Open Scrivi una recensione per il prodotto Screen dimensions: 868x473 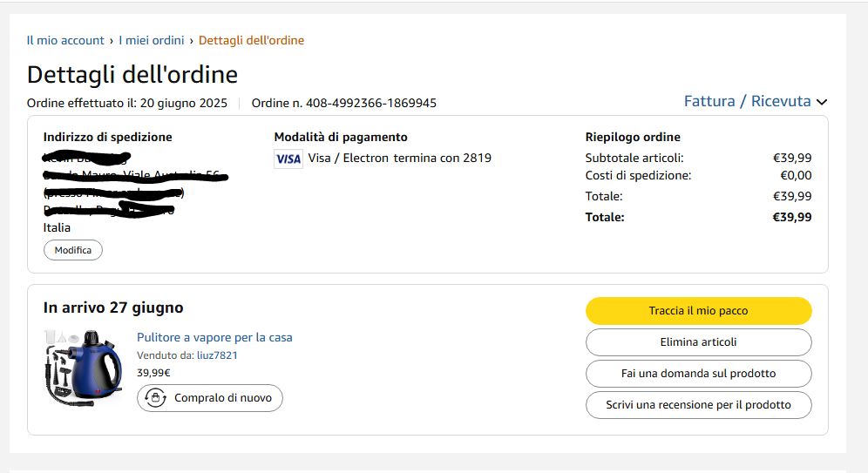pyautogui.click(x=698, y=405)
